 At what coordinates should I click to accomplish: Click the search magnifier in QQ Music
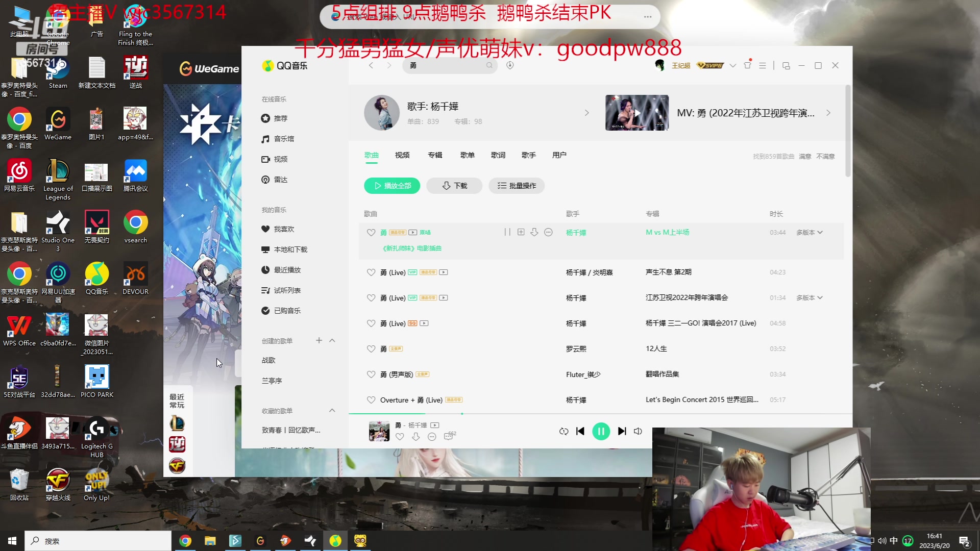coord(489,65)
